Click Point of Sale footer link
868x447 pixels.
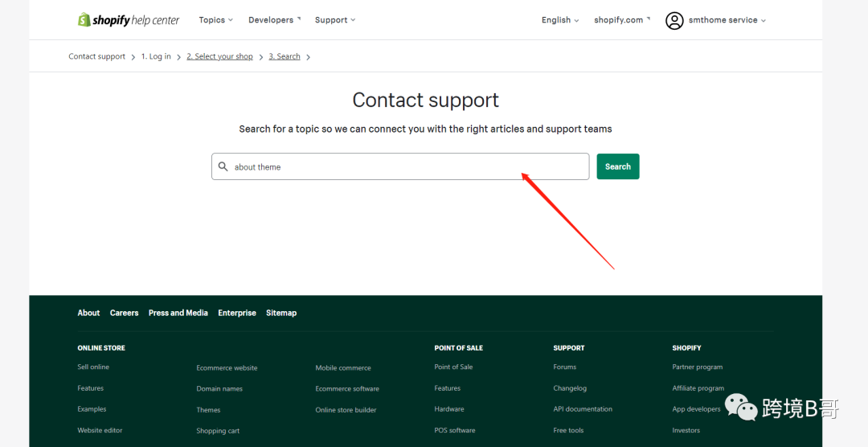(453, 367)
